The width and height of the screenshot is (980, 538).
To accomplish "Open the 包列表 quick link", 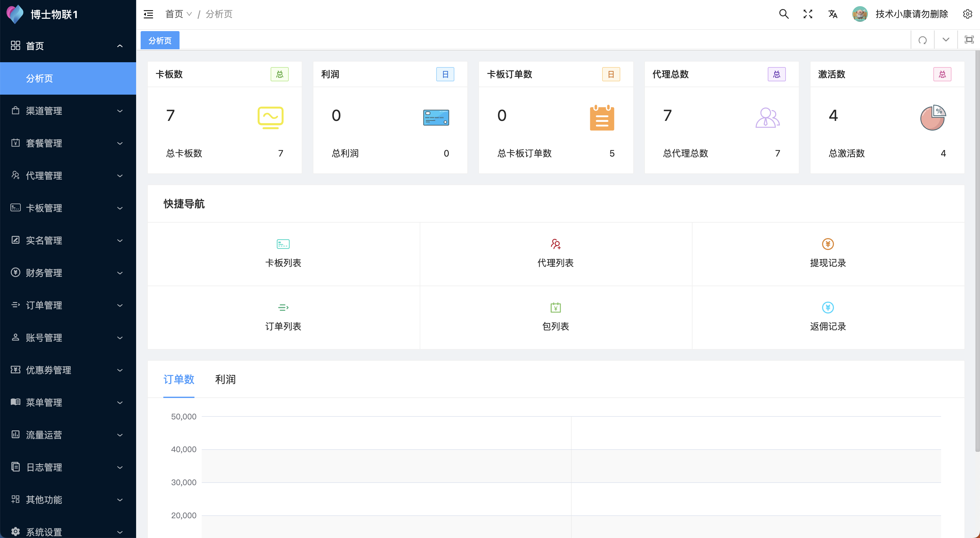I will 556,318.
